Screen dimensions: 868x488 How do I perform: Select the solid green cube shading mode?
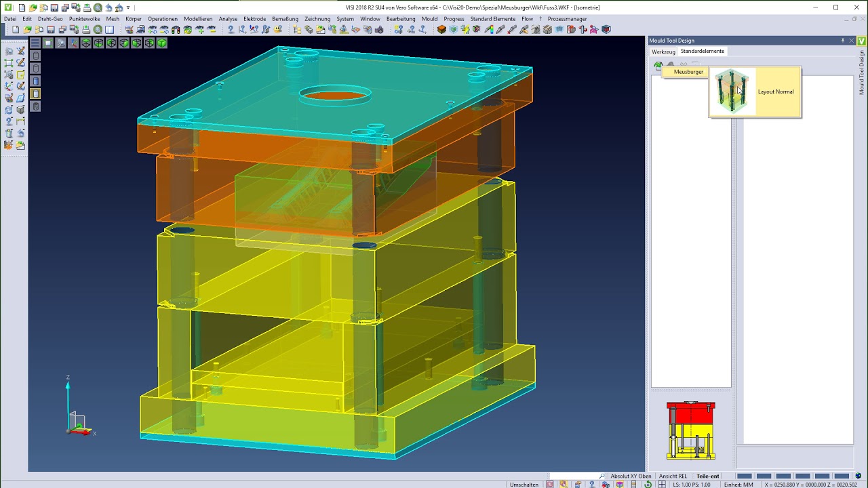click(162, 43)
